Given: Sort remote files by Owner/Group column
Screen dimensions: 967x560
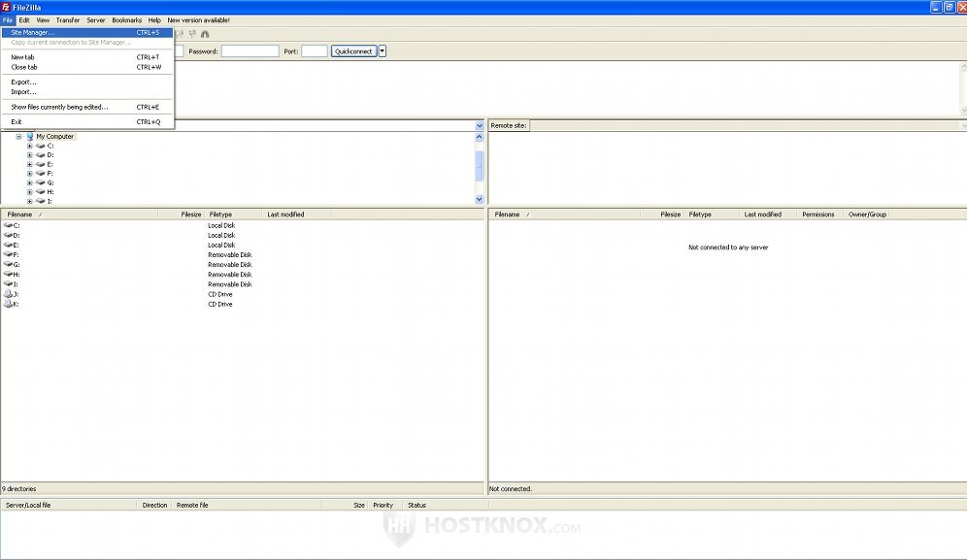Looking at the screenshot, I should click(867, 214).
